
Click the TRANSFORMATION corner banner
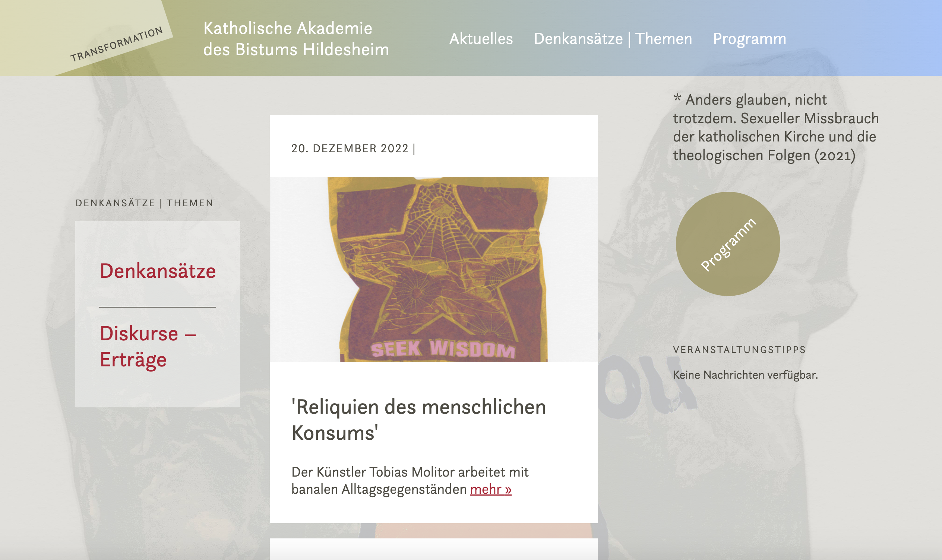click(117, 44)
